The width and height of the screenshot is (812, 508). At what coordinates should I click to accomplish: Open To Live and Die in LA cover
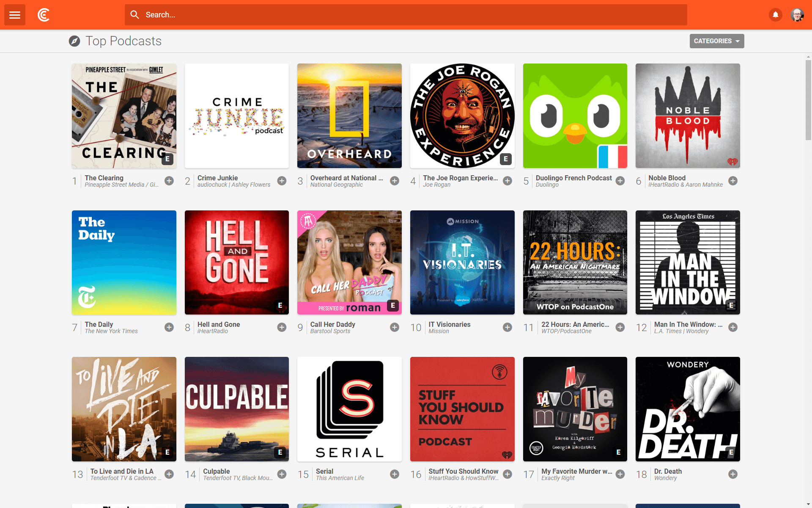124,409
